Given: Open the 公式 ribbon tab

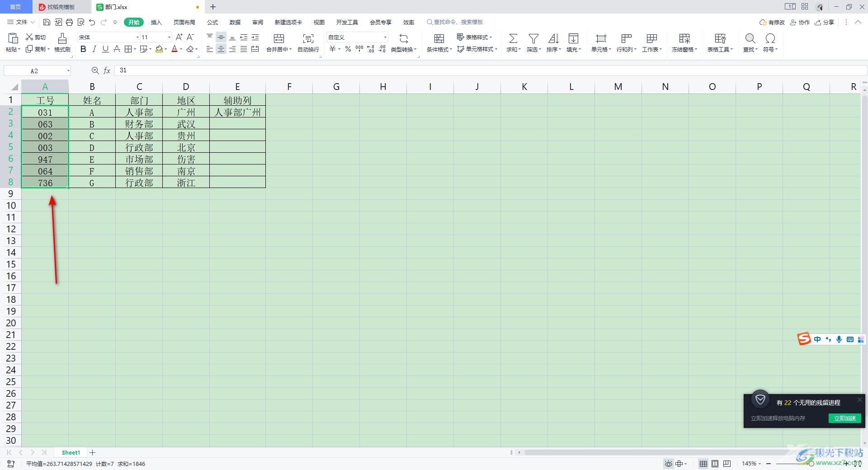Looking at the screenshot, I should point(212,22).
